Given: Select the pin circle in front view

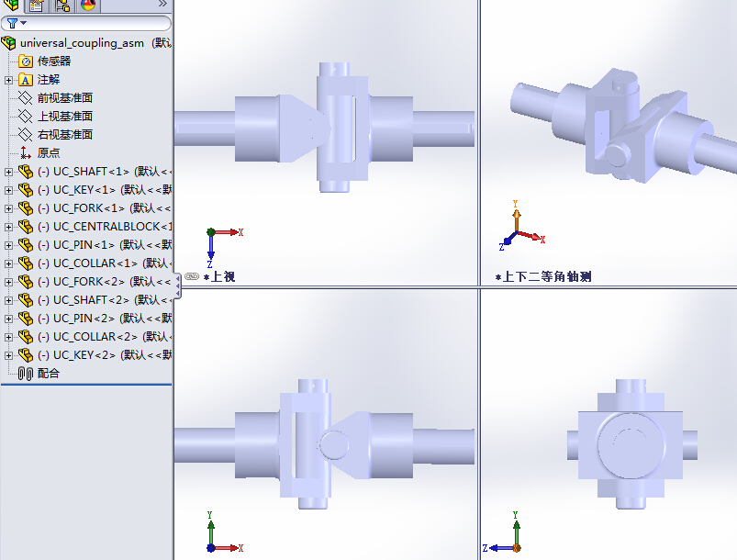Looking at the screenshot, I should pyautogui.click(x=334, y=445).
